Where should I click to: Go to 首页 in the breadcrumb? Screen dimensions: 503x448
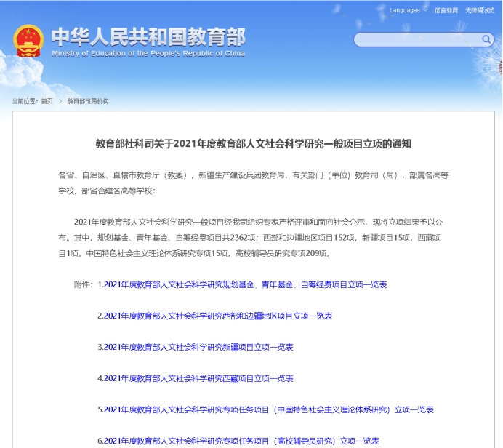[47, 101]
